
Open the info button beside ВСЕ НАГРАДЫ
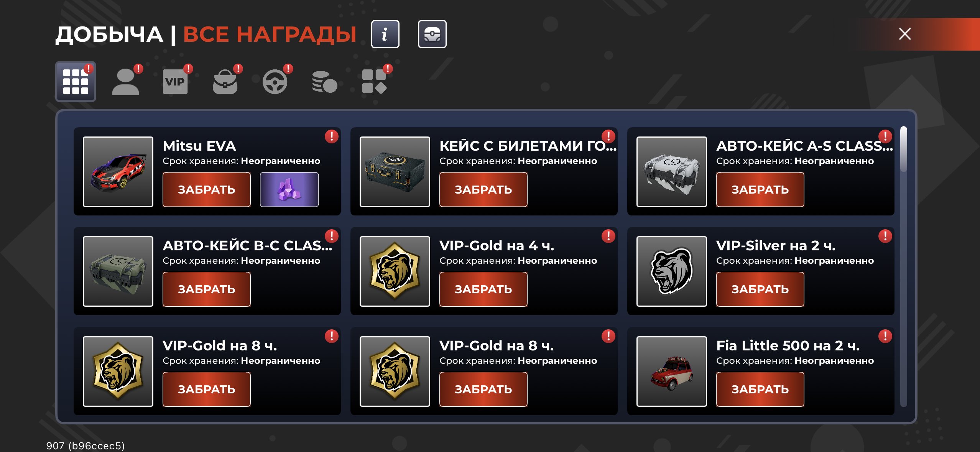coord(385,34)
